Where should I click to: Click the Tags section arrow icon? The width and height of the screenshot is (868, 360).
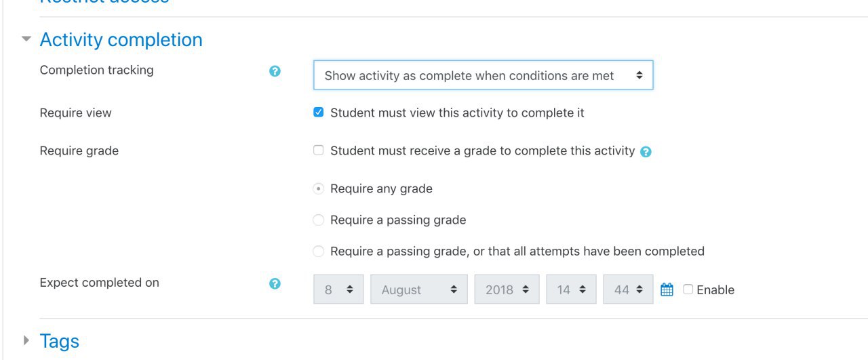(26, 340)
